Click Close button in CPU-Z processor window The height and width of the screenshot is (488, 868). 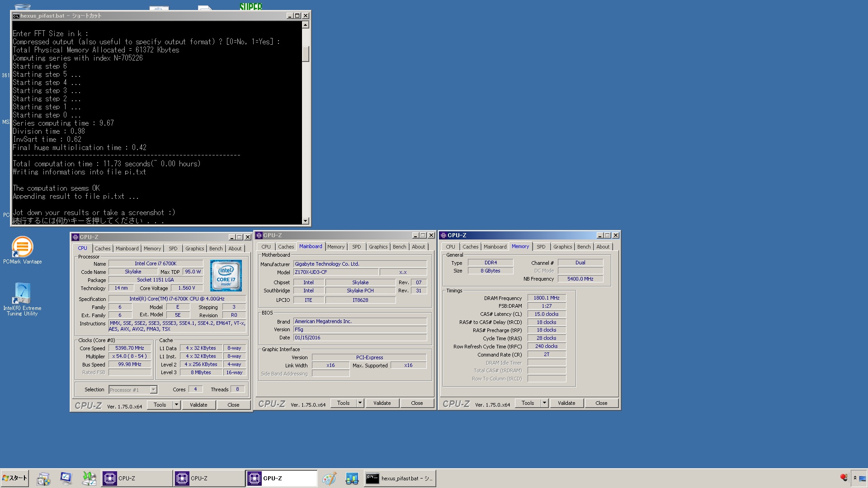(x=233, y=405)
